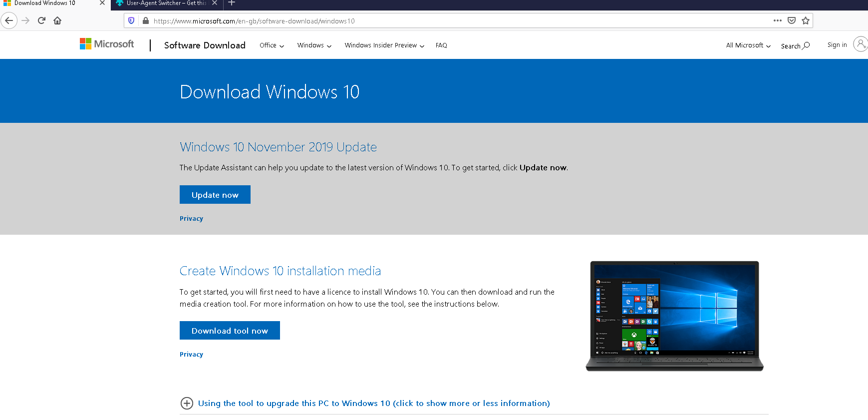This screenshot has width=868, height=420.
Task: Show site security padlock info
Action: [x=146, y=21]
